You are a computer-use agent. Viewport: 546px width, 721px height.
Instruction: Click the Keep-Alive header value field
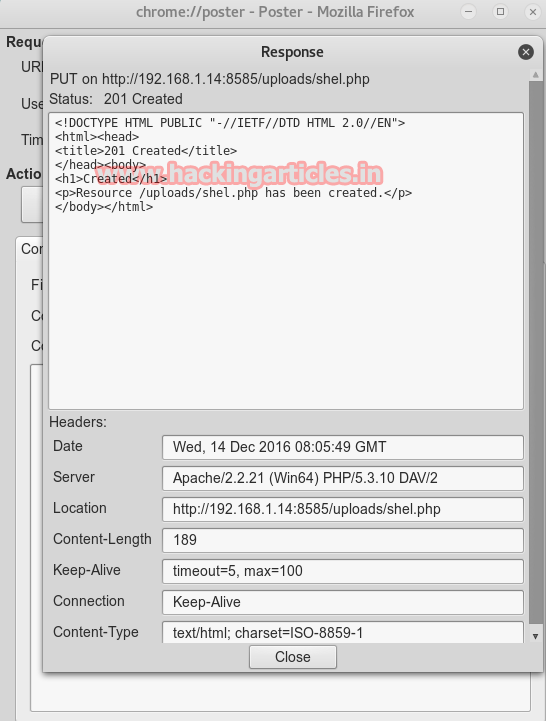click(343, 571)
